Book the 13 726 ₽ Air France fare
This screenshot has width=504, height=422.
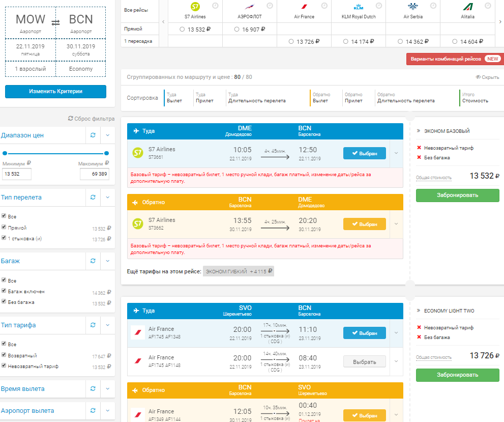(457, 375)
